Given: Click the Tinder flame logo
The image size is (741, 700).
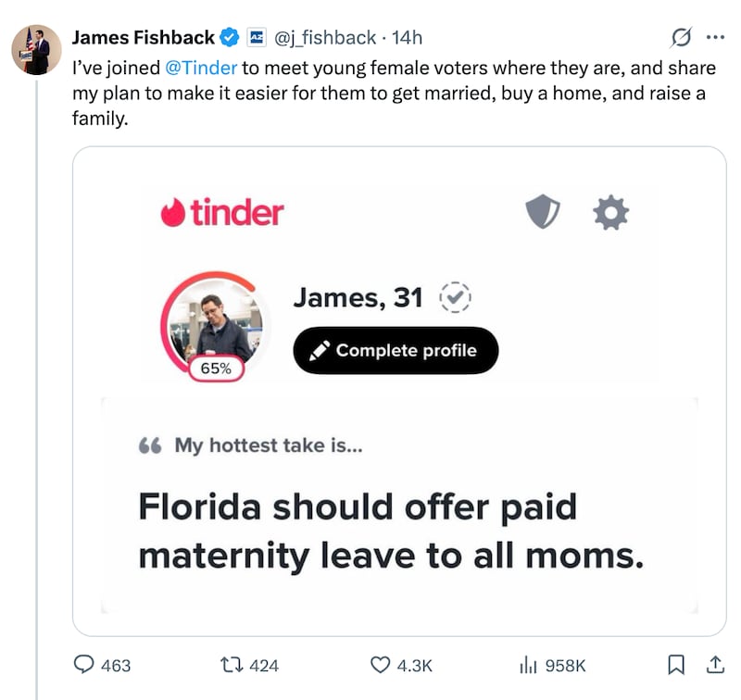Looking at the screenshot, I should click(173, 212).
